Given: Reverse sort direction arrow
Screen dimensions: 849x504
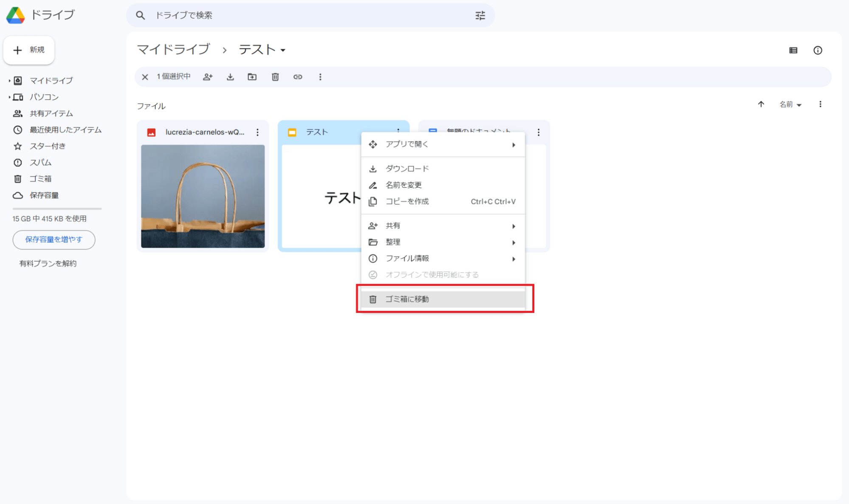Looking at the screenshot, I should [761, 104].
